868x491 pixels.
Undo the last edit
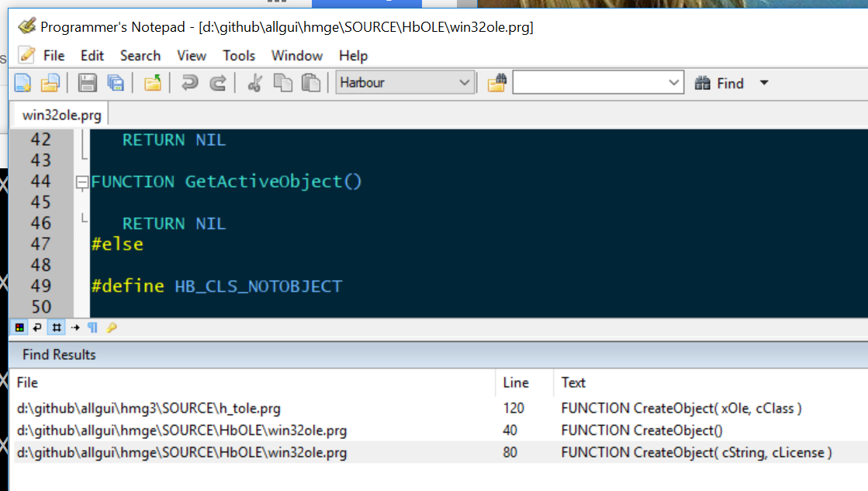[189, 83]
